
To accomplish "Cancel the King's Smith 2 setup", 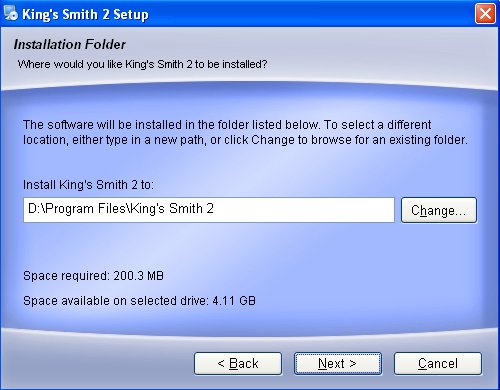I will (438, 363).
